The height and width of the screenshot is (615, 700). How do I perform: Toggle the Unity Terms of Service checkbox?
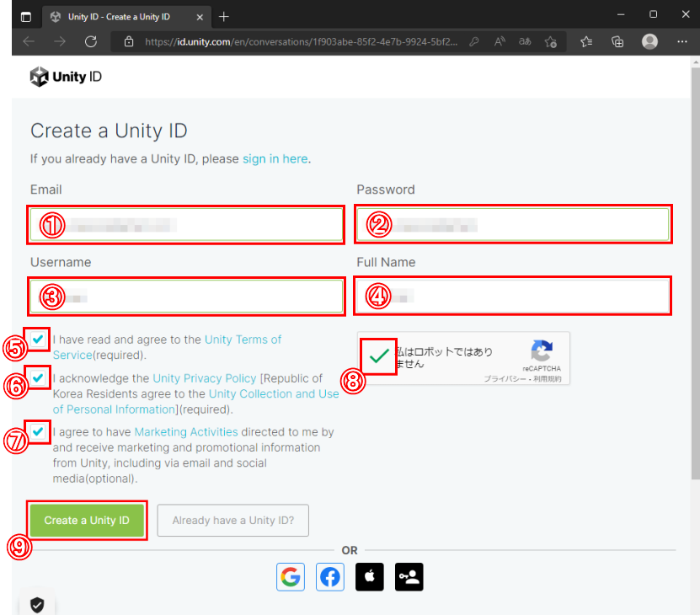coord(38,340)
